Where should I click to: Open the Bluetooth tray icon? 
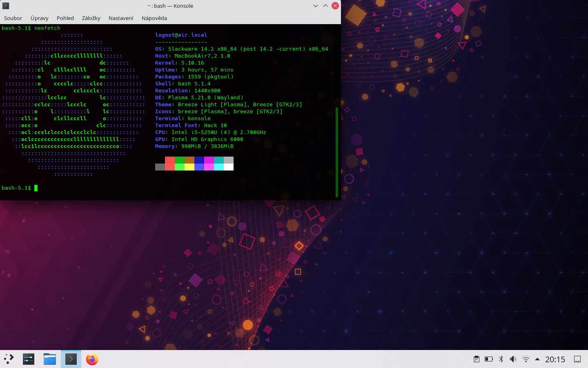tap(501, 359)
